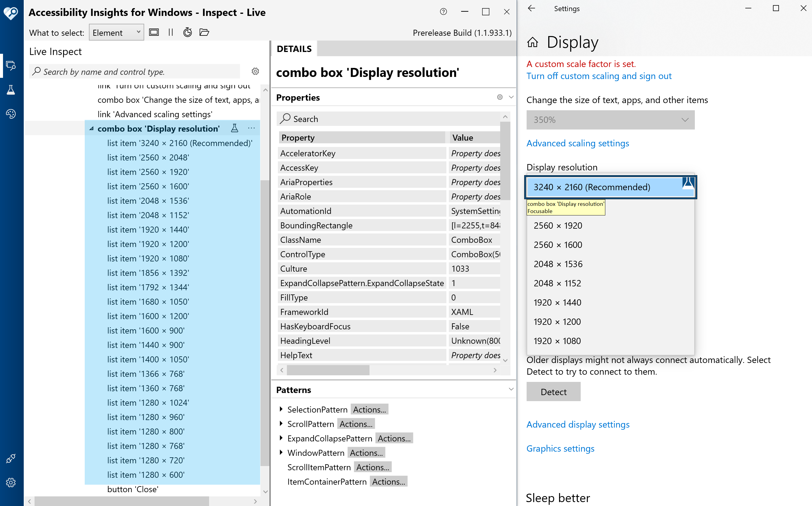Click the Properties table vertical scrollbar thumb
This screenshot has height=506, width=812.
coord(505,161)
